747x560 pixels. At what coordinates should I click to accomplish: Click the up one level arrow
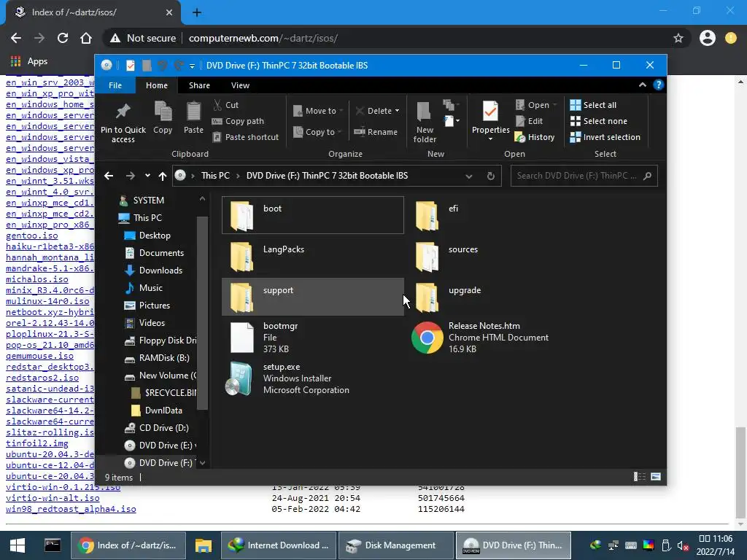click(x=163, y=176)
